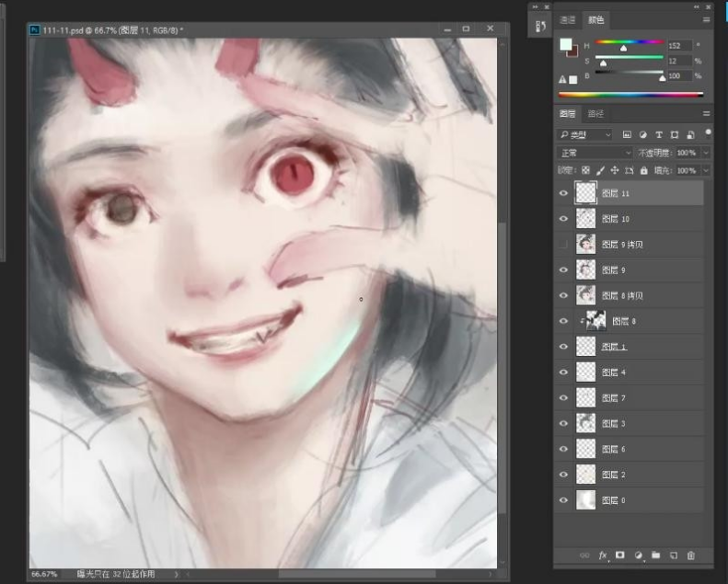
Task: Show the hidden 图层 9 拷贝 layer
Action: [x=563, y=244]
